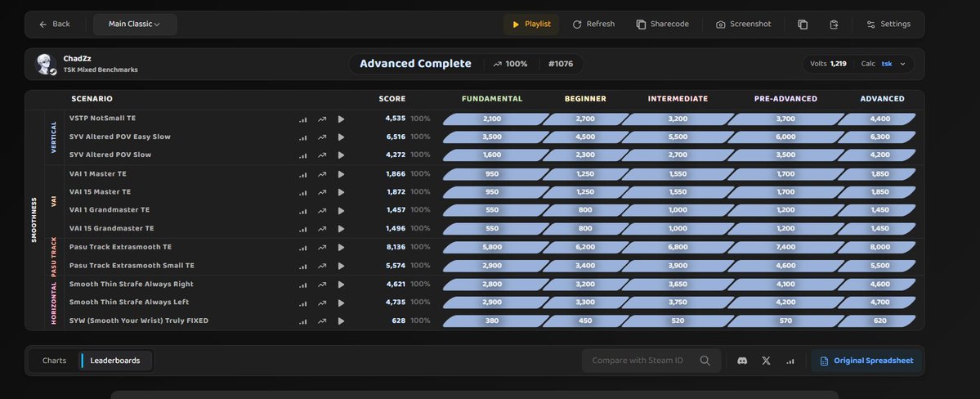Click the ChadZz profile avatar

coord(45,64)
